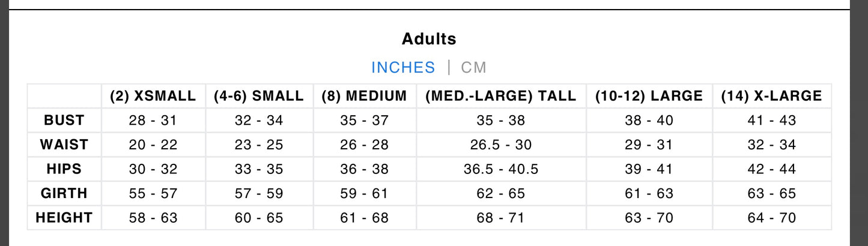
Task: Choose the (10-12) LARGE column header
Action: click(649, 96)
